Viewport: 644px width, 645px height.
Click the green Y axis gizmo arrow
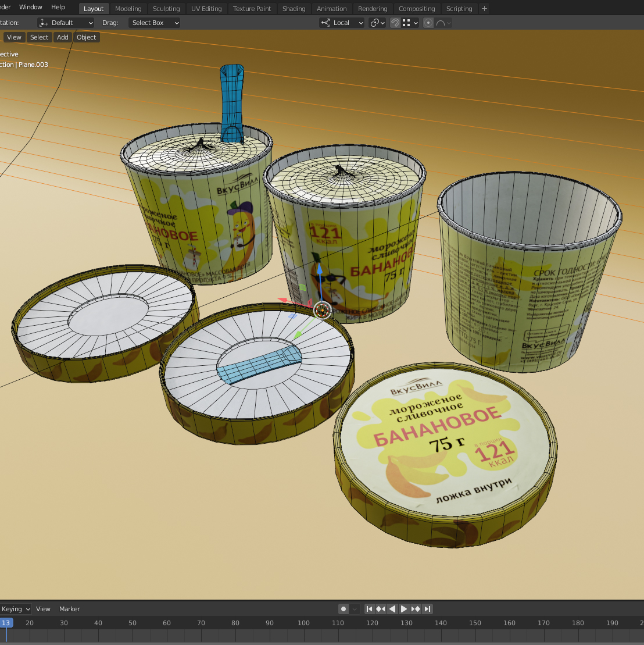pyautogui.click(x=299, y=334)
